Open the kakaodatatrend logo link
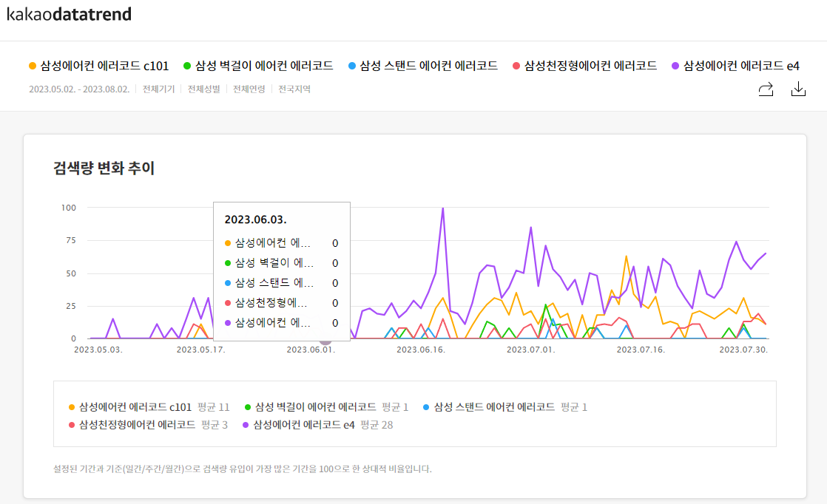 click(x=69, y=14)
